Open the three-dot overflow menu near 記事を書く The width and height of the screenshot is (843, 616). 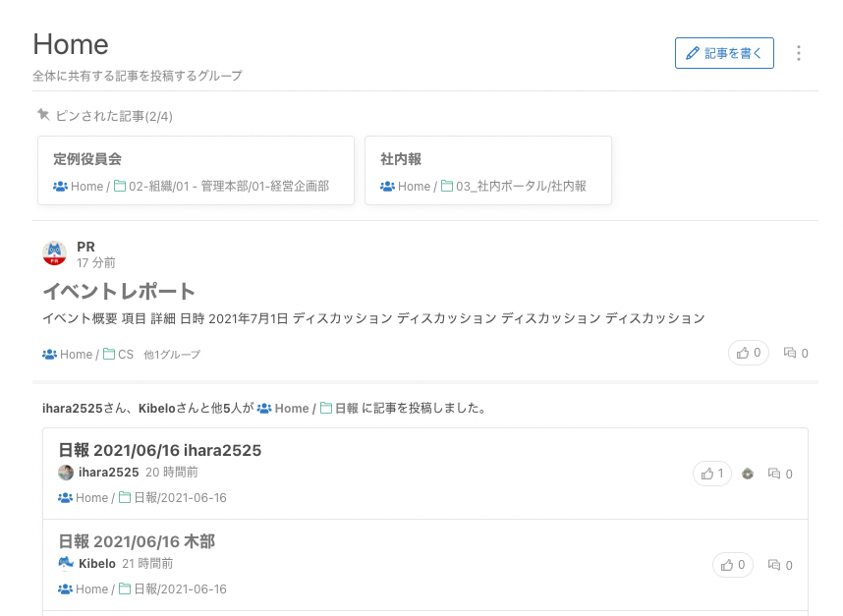[799, 53]
